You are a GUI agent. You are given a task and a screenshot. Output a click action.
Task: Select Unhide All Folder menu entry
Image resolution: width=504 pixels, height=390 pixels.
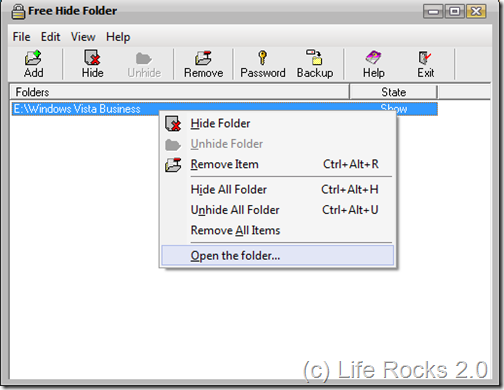(277, 210)
